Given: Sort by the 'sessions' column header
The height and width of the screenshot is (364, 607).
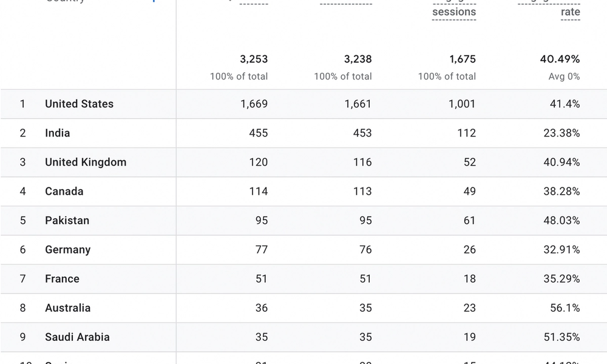Looking at the screenshot, I should 454,12.
